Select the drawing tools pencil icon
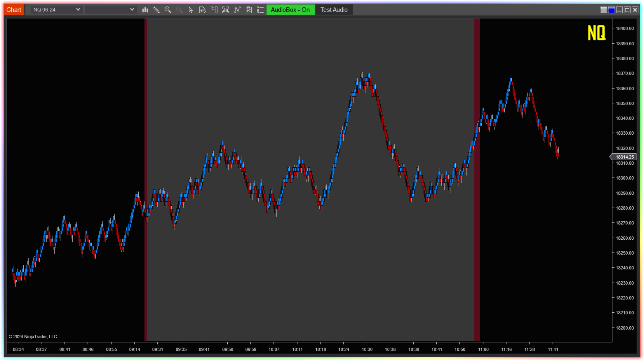The image size is (644, 361). click(x=157, y=10)
